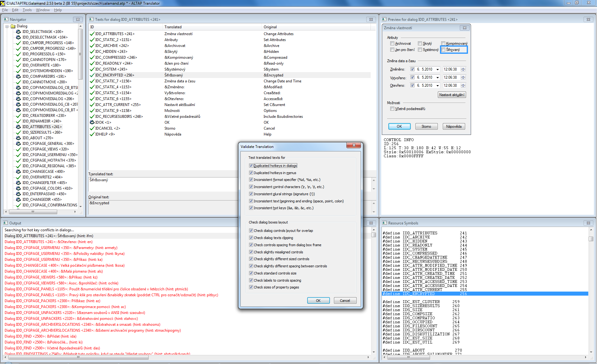
Task: Click the checkmark icon next to IDC_ENCRYPTED <256>
Action: tap(92, 75)
